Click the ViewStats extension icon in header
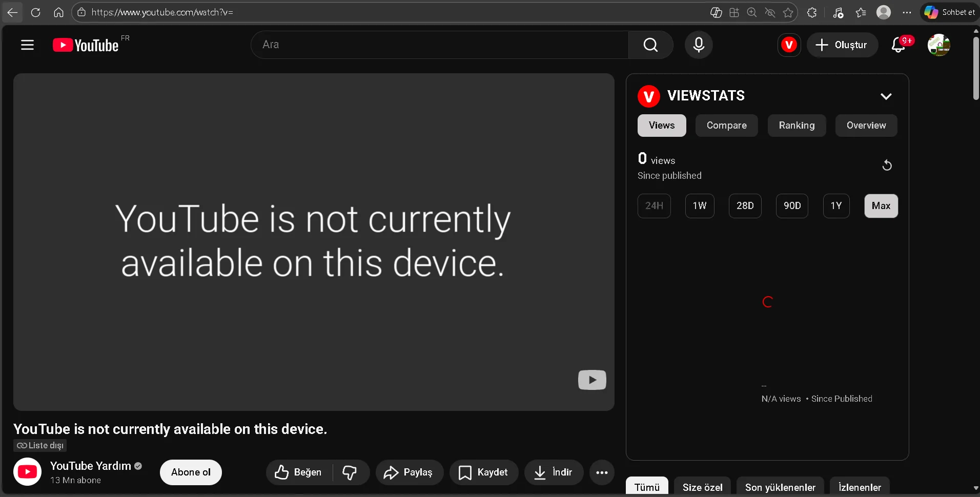Viewport: 980px width, 497px height. (789, 45)
